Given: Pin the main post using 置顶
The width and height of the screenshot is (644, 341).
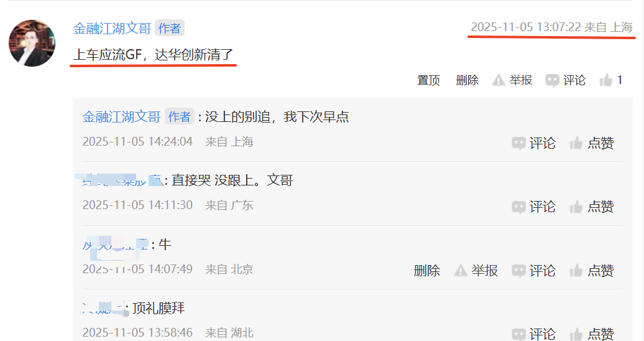Looking at the screenshot, I should [428, 80].
